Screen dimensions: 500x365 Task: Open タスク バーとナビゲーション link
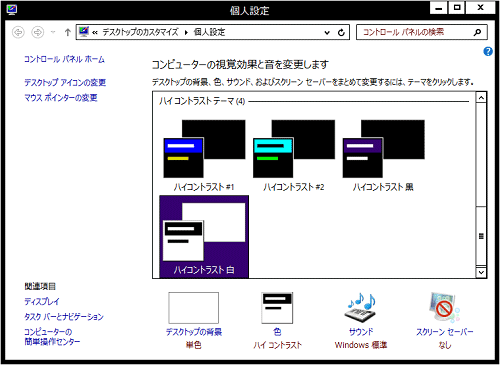64,317
